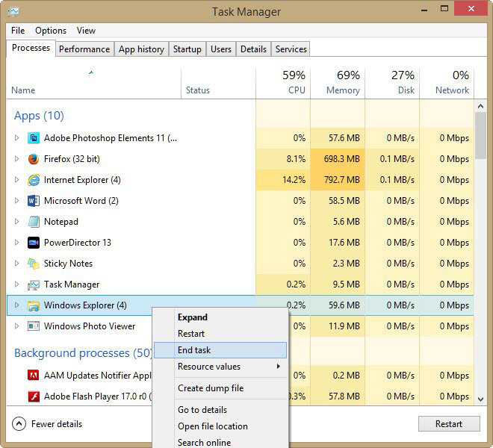Viewport: 493px width, 448px height.
Task: Expand the Notepad process row
Action: point(16,221)
